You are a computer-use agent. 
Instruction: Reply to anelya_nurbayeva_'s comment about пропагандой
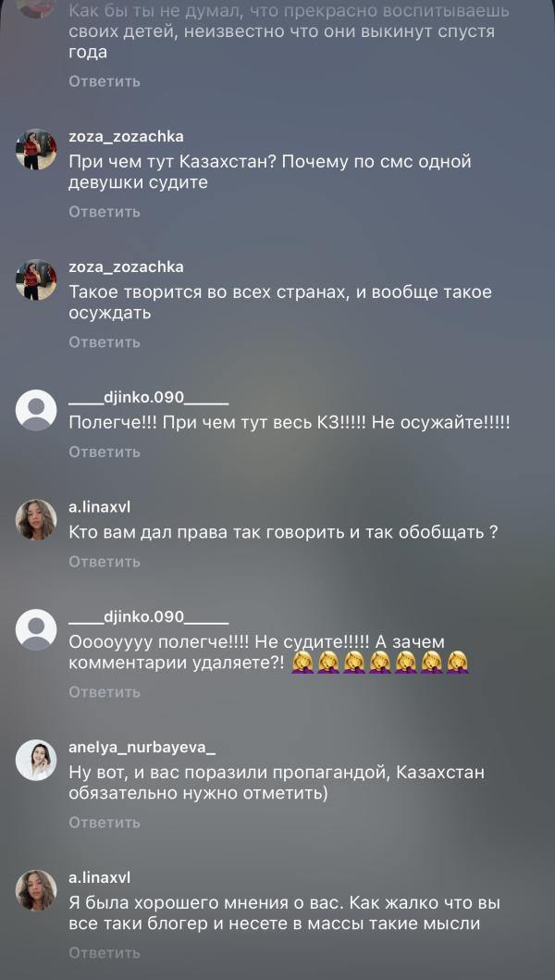[105, 823]
